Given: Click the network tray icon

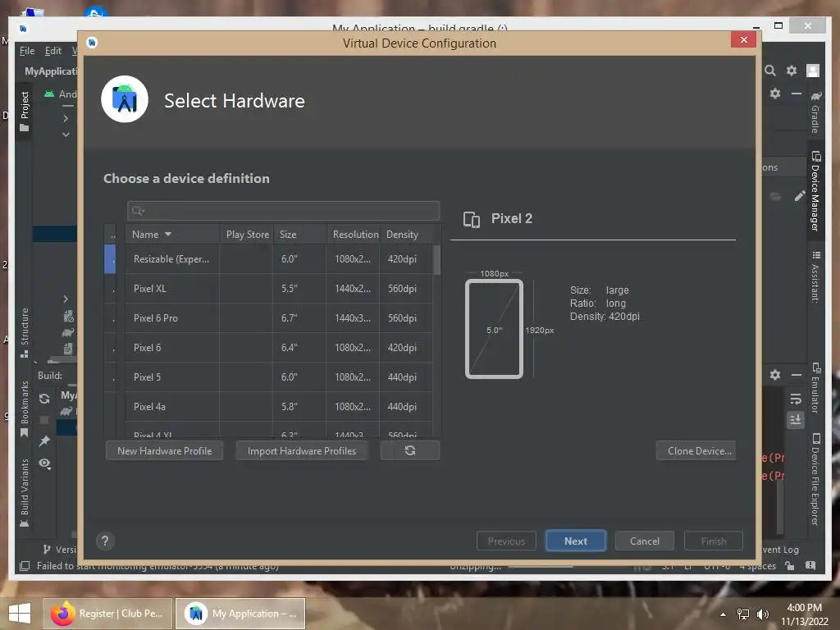Looking at the screenshot, I should point(743,614).
